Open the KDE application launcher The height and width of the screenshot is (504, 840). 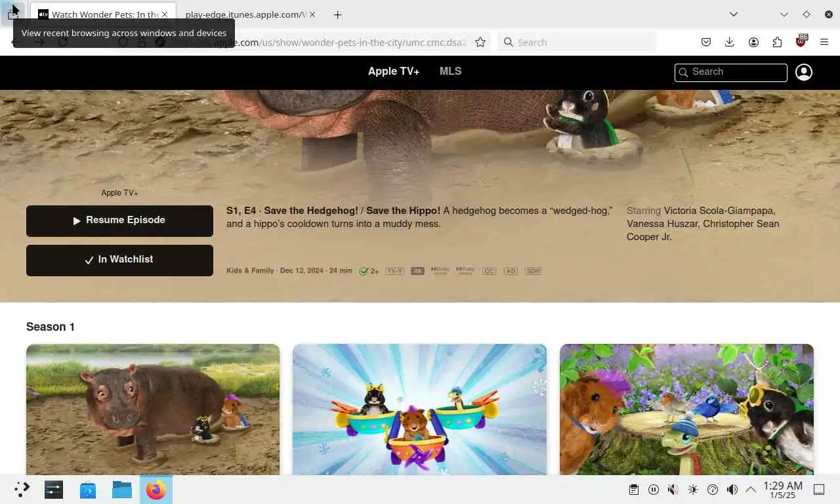(22, 490)
